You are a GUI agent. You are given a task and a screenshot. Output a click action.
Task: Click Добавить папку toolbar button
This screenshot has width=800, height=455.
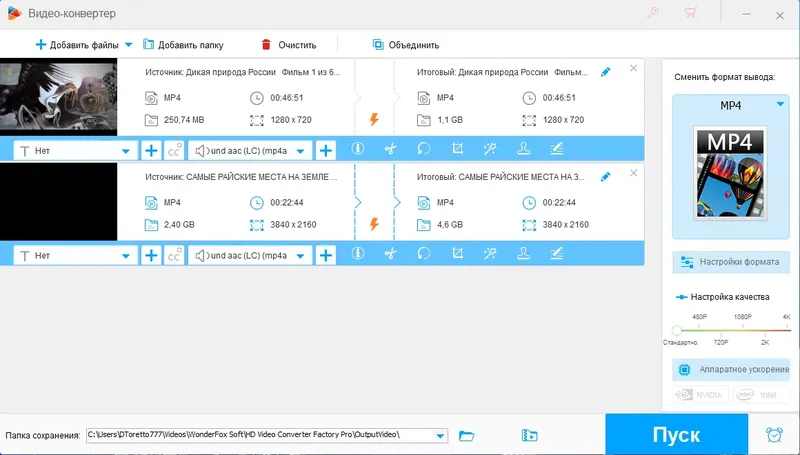(x=183, y=45)
